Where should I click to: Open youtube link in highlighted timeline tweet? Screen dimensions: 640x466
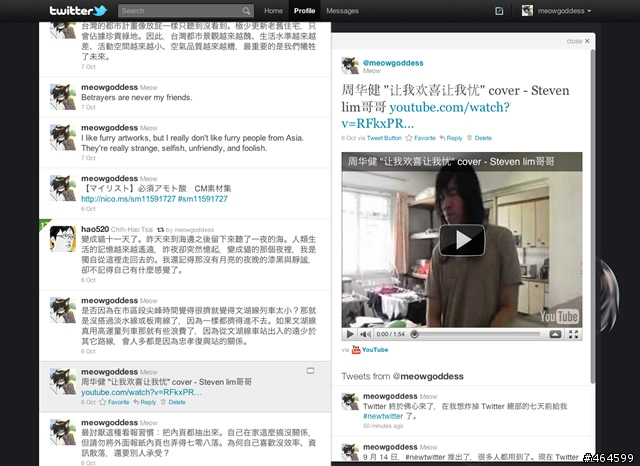click(141, 392)
